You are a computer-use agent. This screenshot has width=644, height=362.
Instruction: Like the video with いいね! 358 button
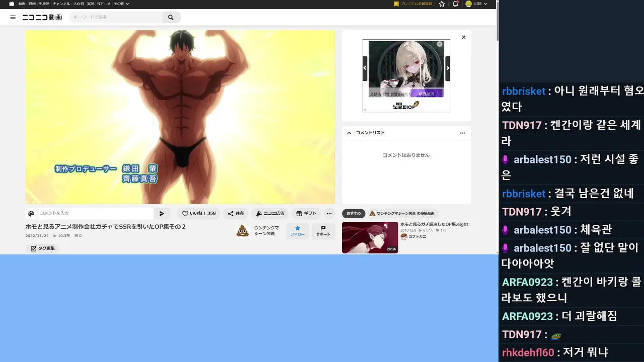199,213
